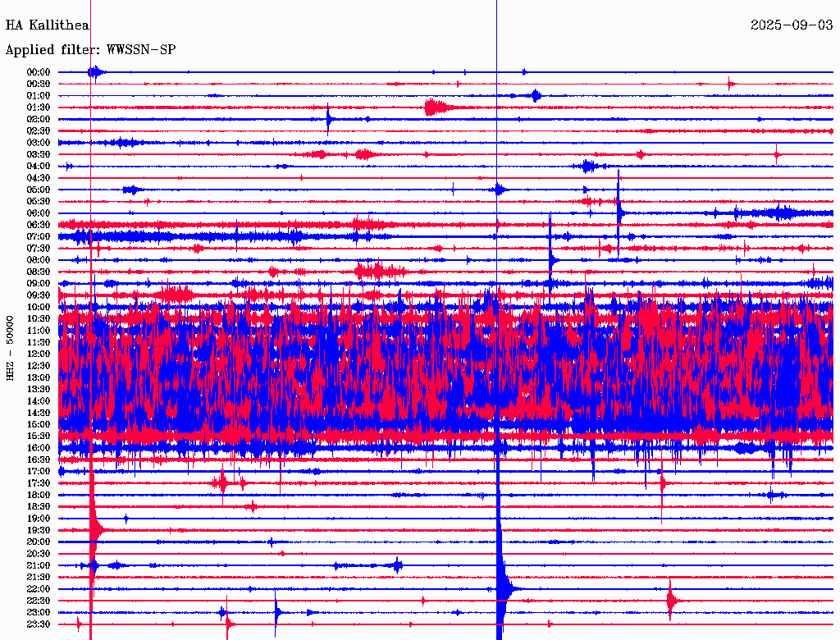
Task: Select the 12:30 time label
Action: point(39,366)
